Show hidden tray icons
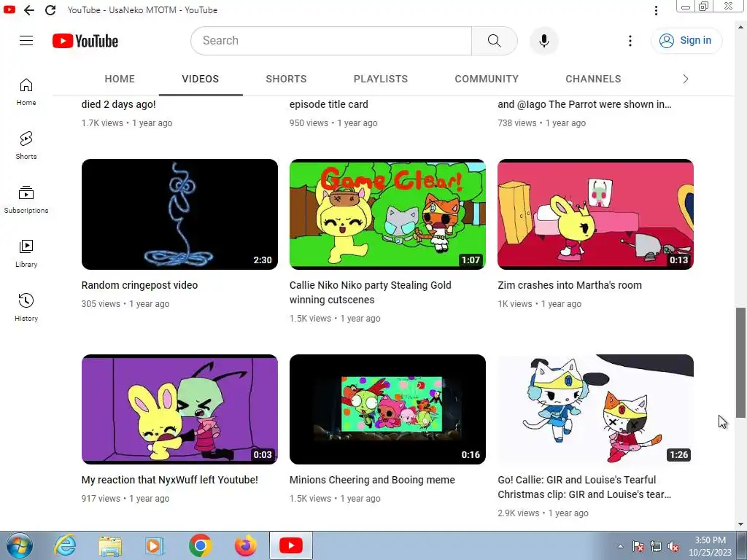747x560 pixels. pos(620,547)
